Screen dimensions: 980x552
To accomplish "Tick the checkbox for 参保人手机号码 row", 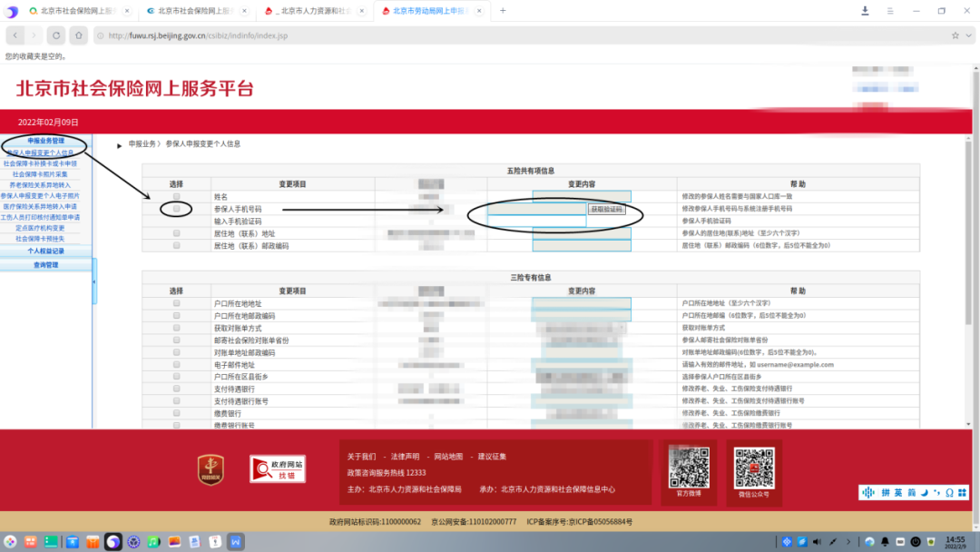I will tap(176, 209).
